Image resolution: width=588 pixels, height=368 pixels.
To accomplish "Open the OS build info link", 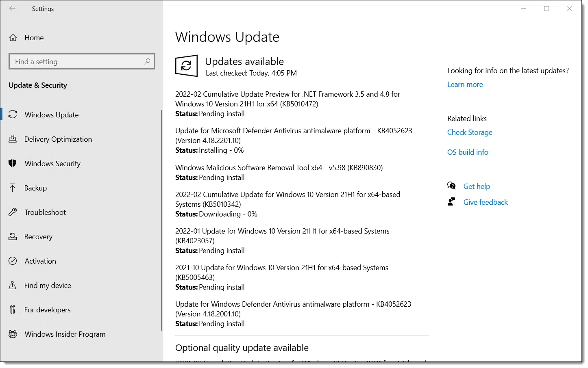I will click(468, 152).
